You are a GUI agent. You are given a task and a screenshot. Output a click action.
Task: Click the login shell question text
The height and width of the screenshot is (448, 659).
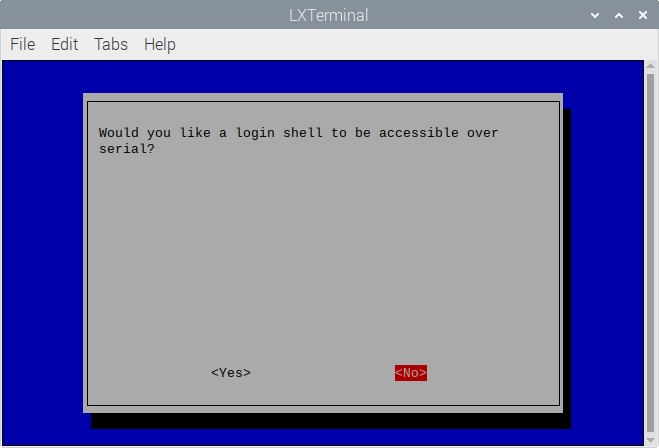pyautogui.click(x=298, y=141)
